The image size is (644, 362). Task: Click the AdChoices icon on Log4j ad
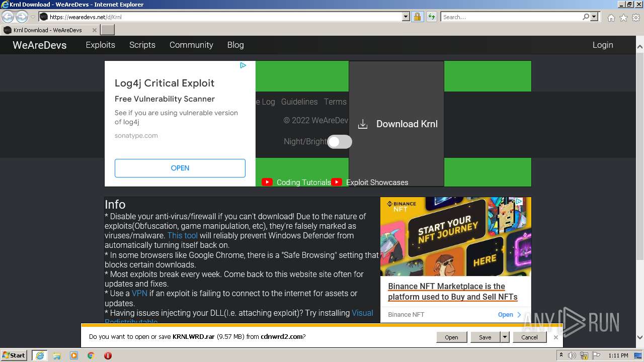(243, 65)
